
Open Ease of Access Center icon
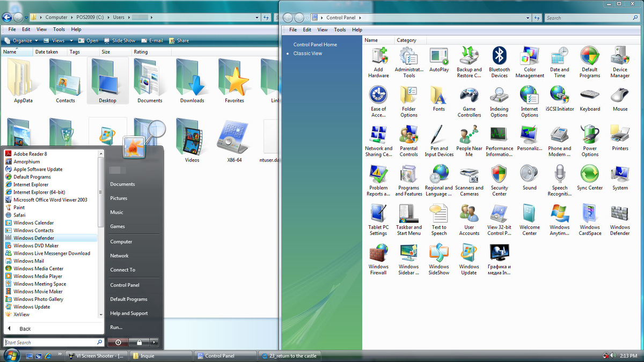click(378, 102)
